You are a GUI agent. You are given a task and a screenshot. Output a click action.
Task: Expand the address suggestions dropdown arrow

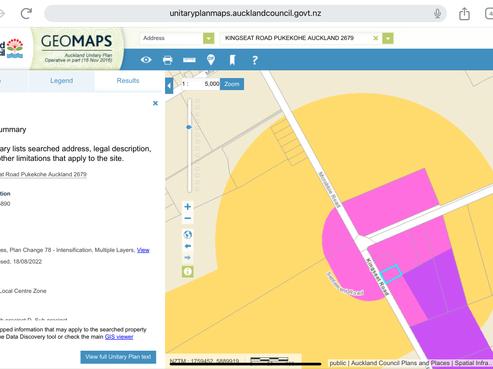pyautogui.click(x=388, y=38)
